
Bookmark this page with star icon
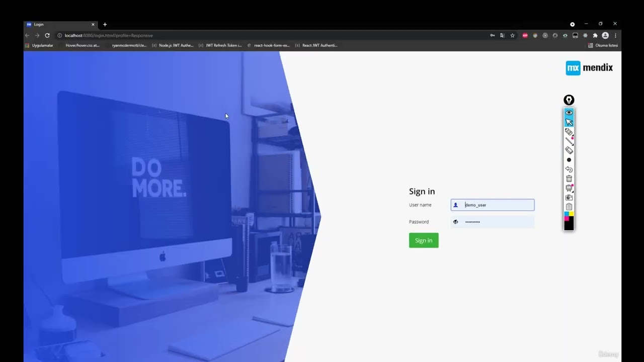coord(512,35)
